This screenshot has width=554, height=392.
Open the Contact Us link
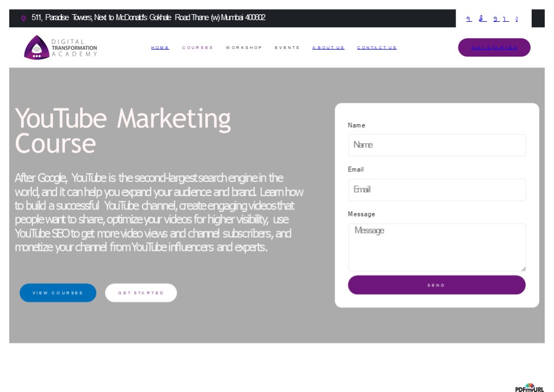pyautogui.click(x=377, y=48)
